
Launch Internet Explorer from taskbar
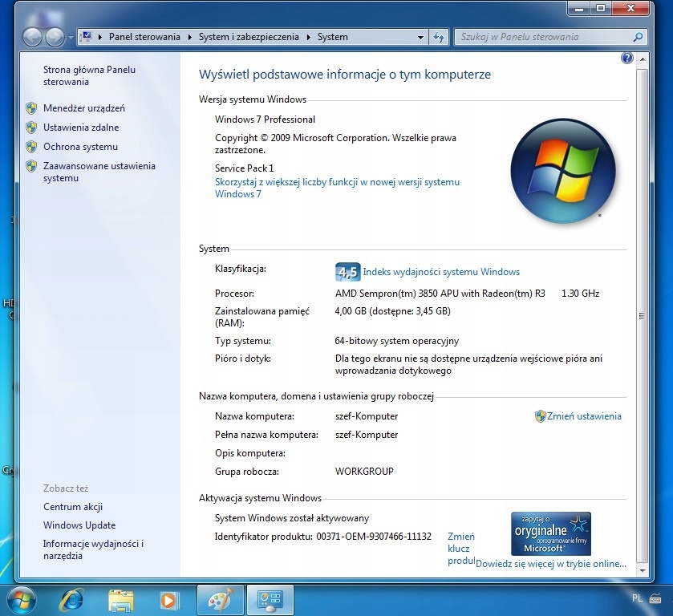click(x=72, y=600)
